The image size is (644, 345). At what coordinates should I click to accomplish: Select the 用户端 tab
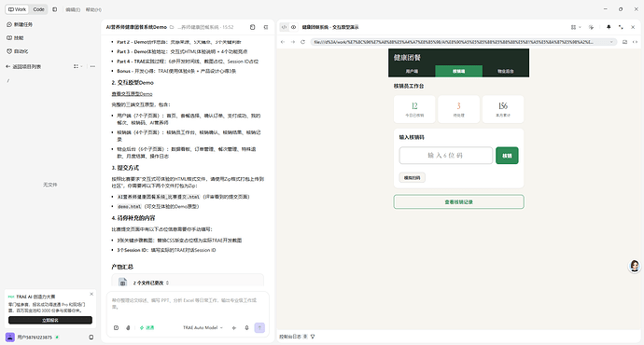click(x=412, y=71)
